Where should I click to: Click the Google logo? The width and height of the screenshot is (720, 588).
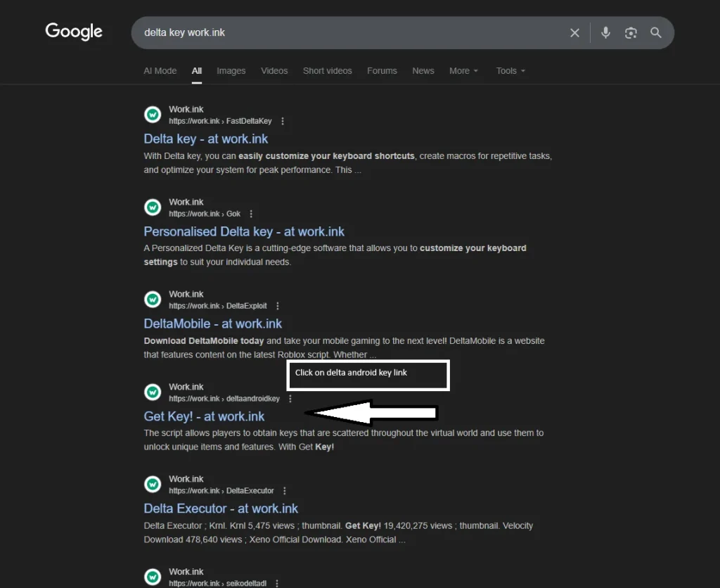pyautogui.click(x=74, y=32)
